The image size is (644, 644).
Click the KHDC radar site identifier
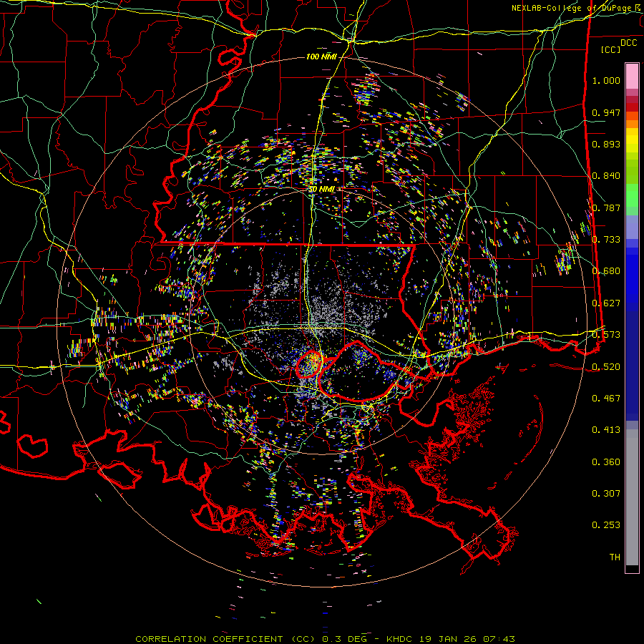tap(401, 639)
